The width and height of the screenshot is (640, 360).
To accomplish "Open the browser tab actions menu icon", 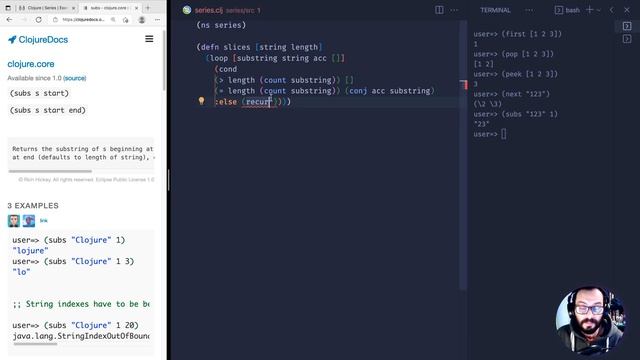I will [8, 8].
